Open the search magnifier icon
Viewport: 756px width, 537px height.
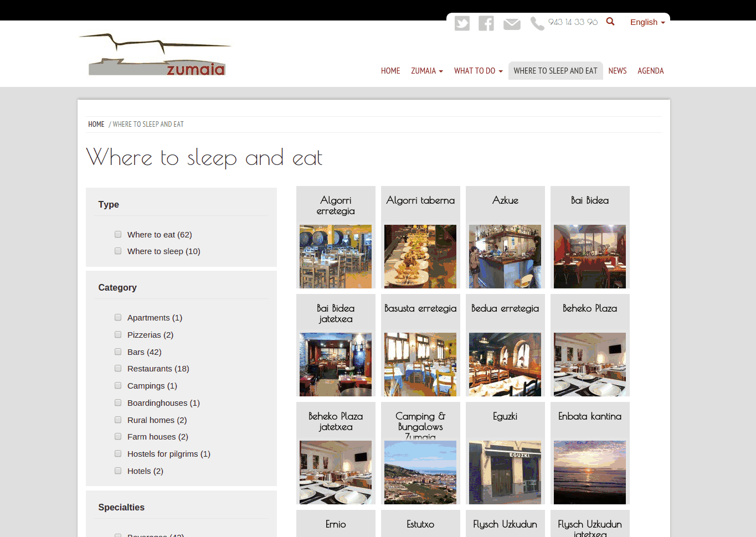point(610,22)
